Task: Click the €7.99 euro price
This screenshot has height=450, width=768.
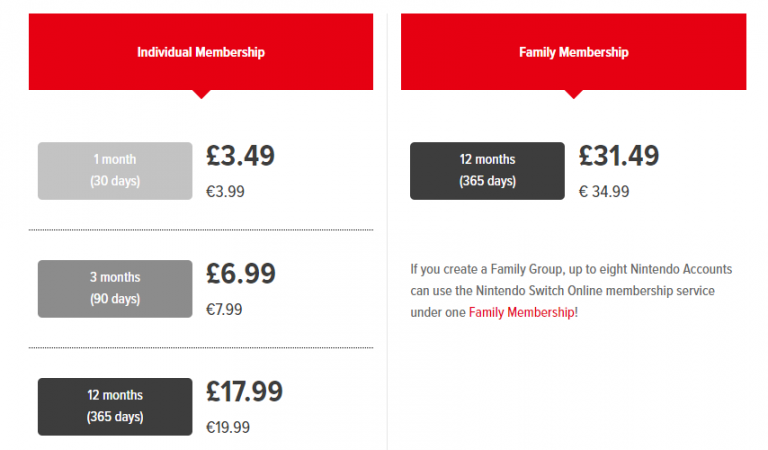Action: (224, 309)
